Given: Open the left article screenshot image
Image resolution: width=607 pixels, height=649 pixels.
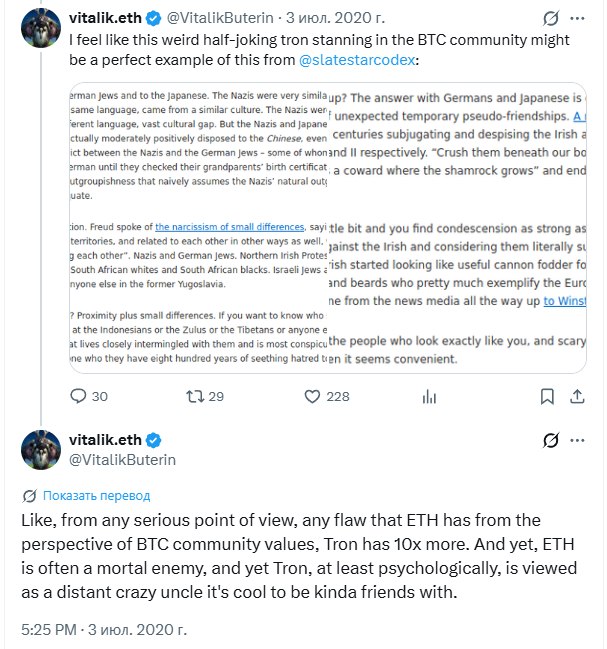Looking at the screenshot, I should point(199,228).
